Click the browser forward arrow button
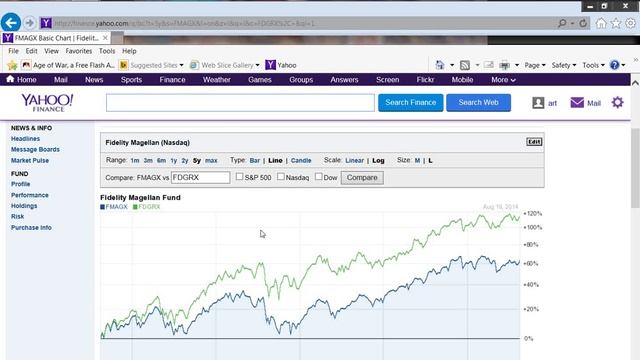This screenshot has height=360, width=640. [29, 23]
